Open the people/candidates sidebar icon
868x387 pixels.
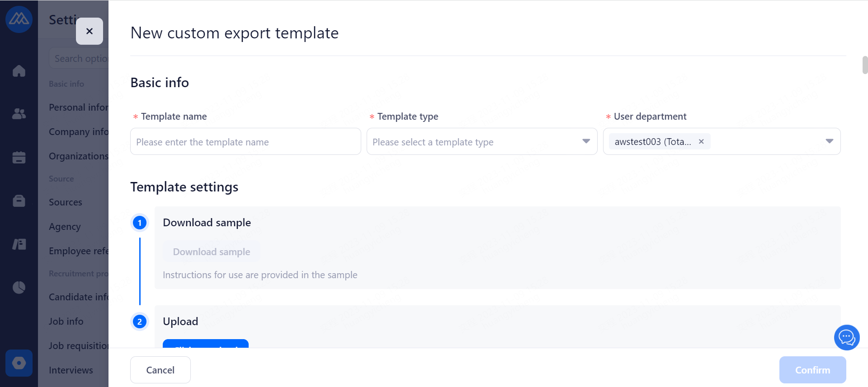tap(19, 114)
